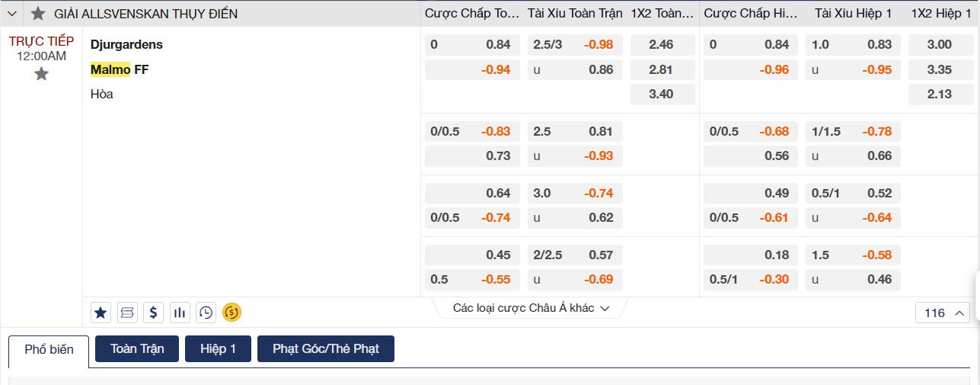Viewport: 980px width, 385px height.
Task: Select over 2.5/3 odds -0.98
Action: (575, 45)
